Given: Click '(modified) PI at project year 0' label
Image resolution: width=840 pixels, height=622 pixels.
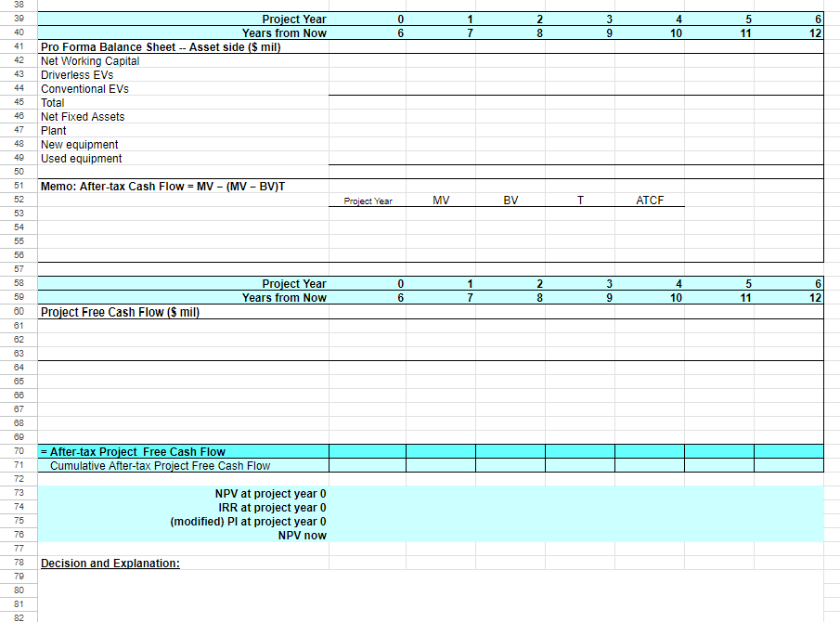Looking at the screenshot, I should coord(248,522).
